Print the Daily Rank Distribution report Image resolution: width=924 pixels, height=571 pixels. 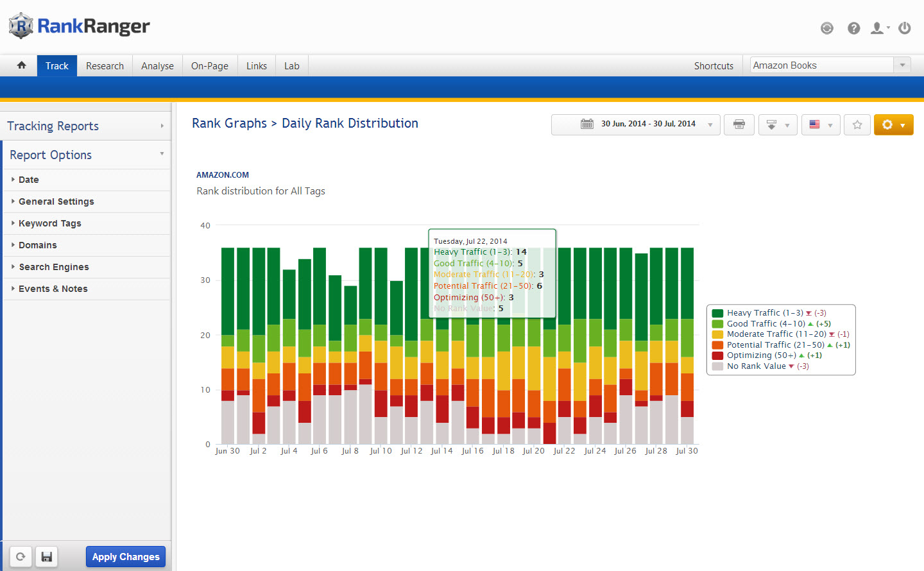point(739,124)
